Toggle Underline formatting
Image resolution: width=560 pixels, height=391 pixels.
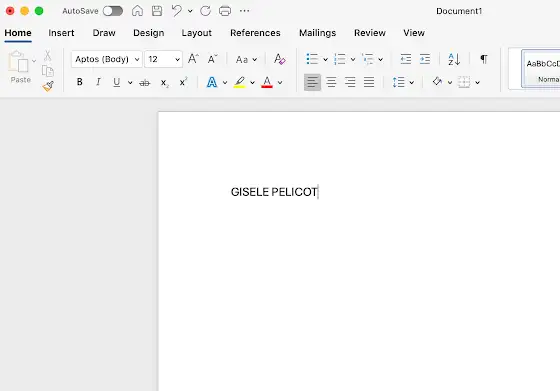(x=116, y=82)
